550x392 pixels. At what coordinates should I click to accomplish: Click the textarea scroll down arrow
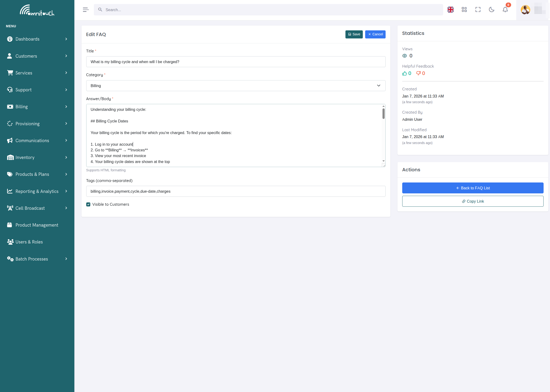383,161
